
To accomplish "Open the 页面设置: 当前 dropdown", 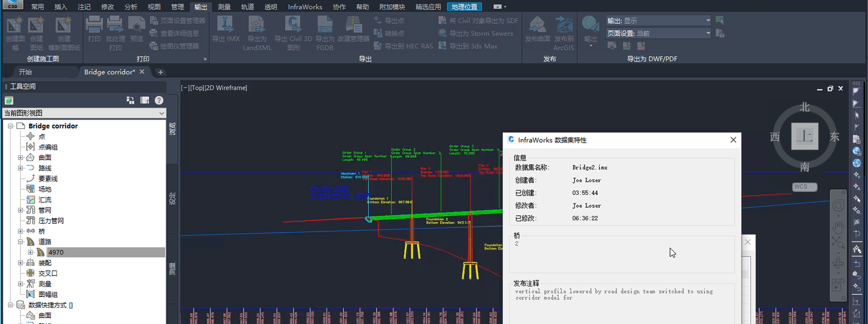I will (x=658, y=33).
